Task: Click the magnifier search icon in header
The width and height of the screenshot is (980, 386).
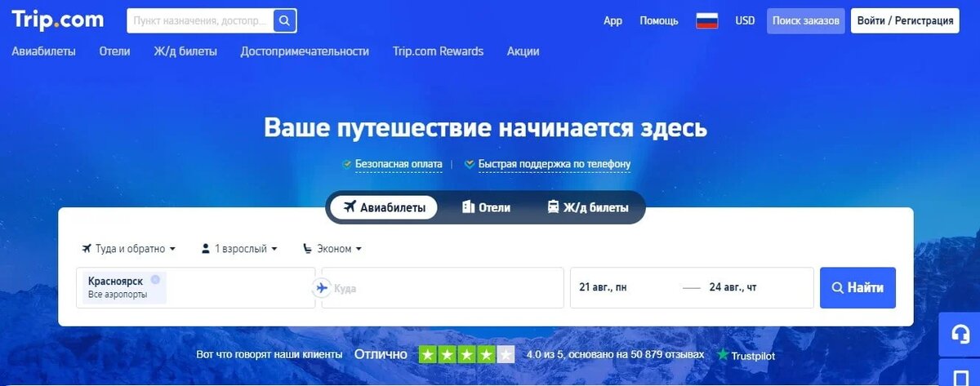Action: click(x=284, y=20)
